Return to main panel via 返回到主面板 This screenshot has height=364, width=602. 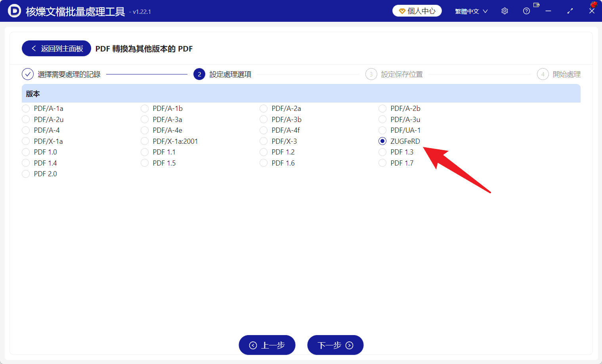click(x=56, y=48)
